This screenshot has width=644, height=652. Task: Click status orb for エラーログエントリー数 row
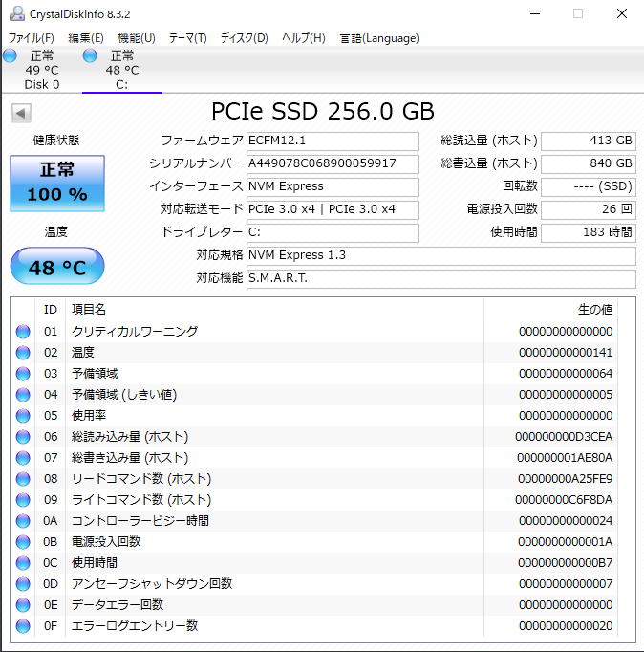tap(23, 626)
